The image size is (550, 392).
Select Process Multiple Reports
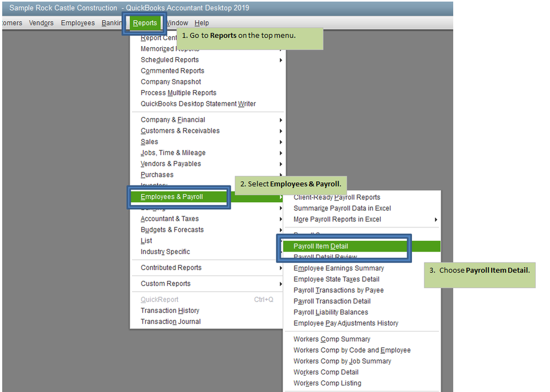[207, 93]
